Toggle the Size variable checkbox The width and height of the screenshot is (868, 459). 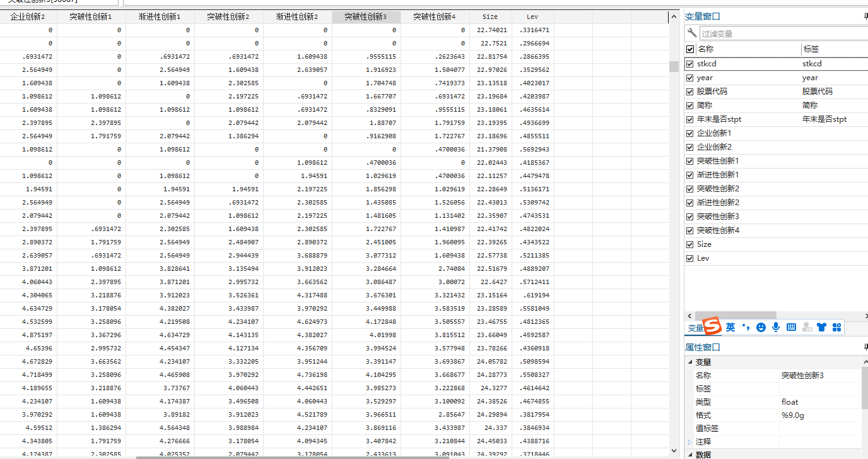689,244
